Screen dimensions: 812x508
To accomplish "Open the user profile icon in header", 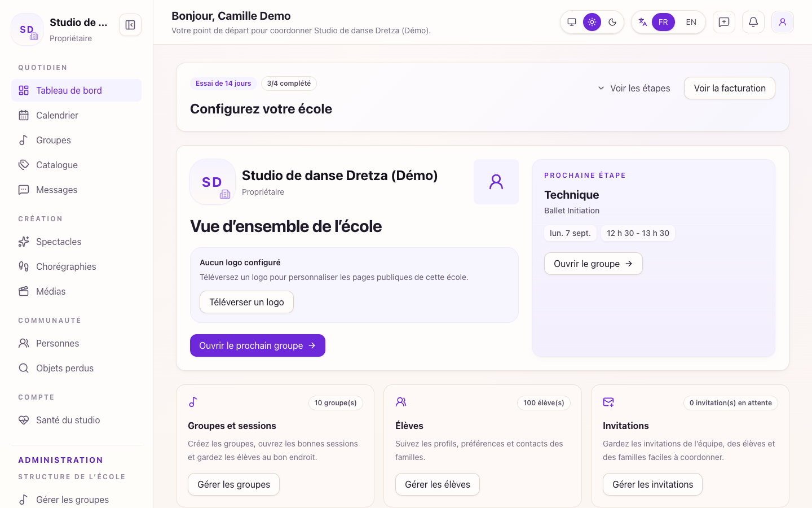I will coord(783,22).
